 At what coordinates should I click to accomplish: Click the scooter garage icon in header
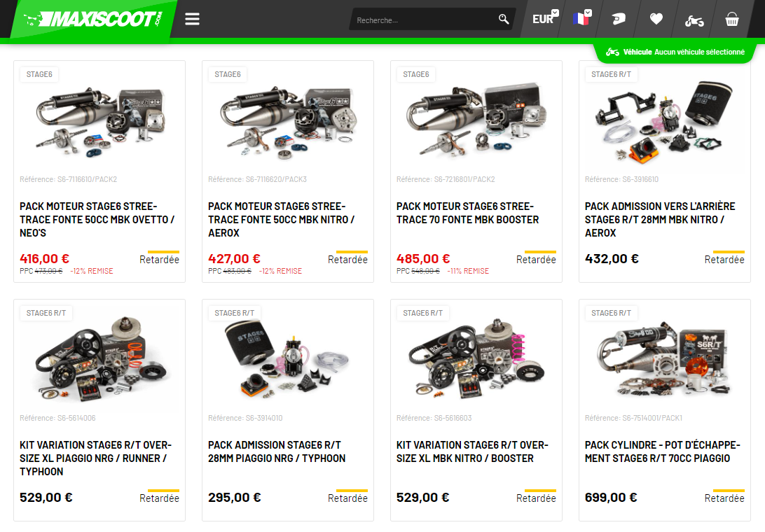pyautogui.click(x=694, y=20)
